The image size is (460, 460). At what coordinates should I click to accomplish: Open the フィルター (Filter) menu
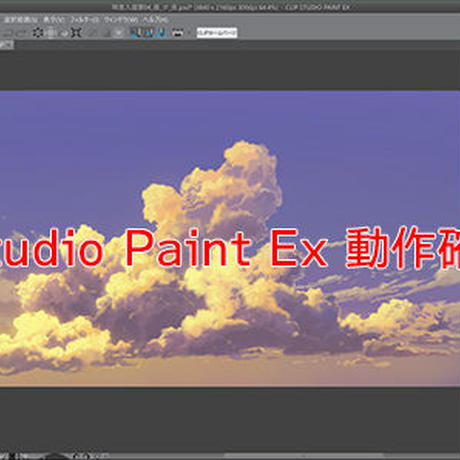point(85,20)
